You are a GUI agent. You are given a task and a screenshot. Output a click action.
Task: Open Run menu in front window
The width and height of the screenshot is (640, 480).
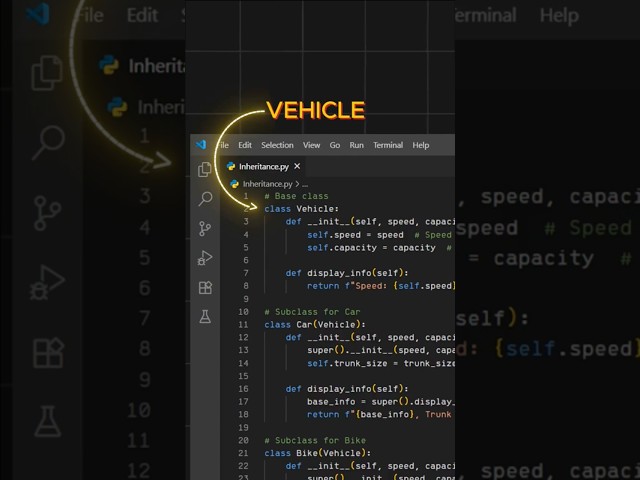[356, 145]
